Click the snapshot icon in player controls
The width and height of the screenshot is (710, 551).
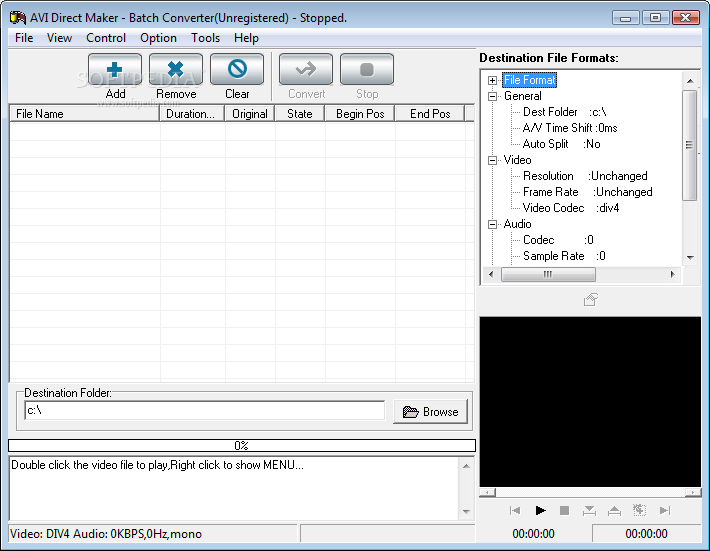pos(639,510)
